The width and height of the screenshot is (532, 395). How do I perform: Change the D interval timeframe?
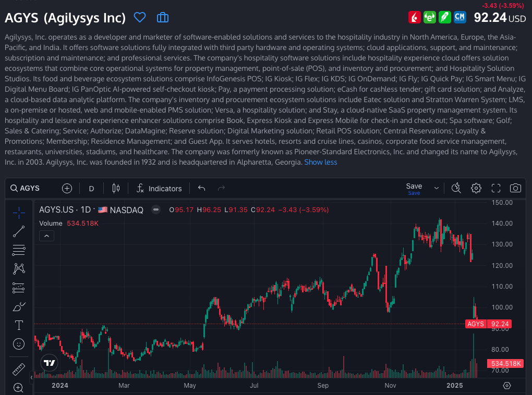point(91,188)
